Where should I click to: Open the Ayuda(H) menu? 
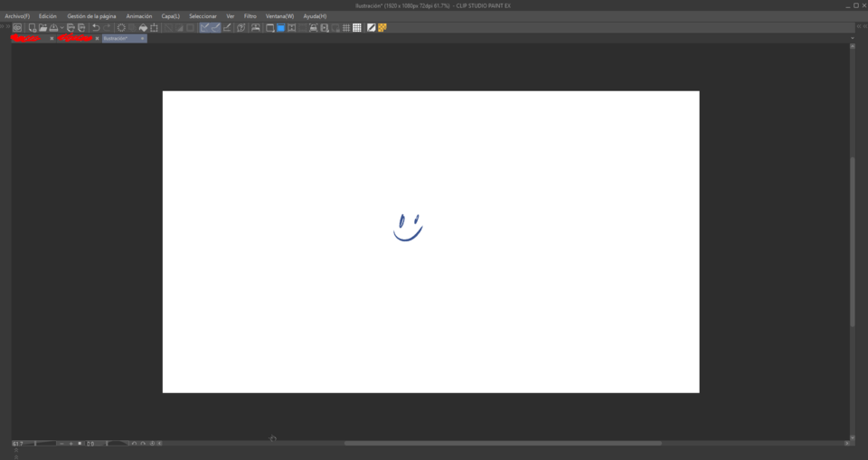pyautogui.click(x=315, y=16)
